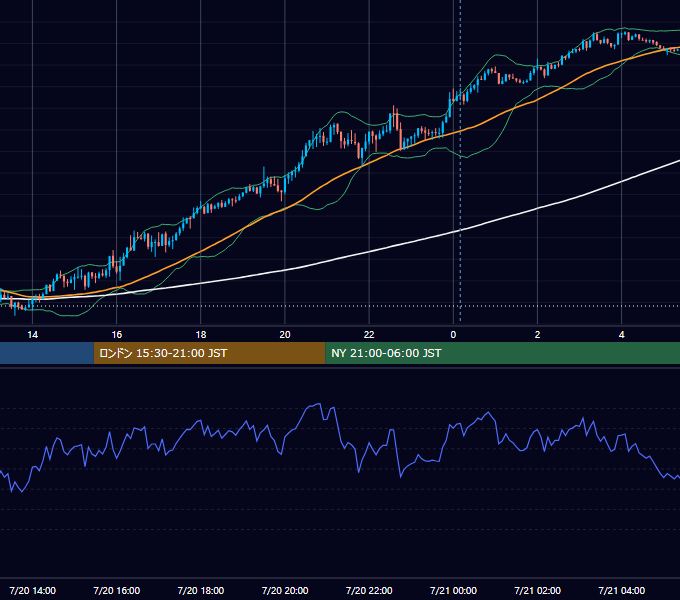This screenshot has width=680, height=600.
Task: Click the 7/20 22:00 date label
Action: click(x=369, y=590)
